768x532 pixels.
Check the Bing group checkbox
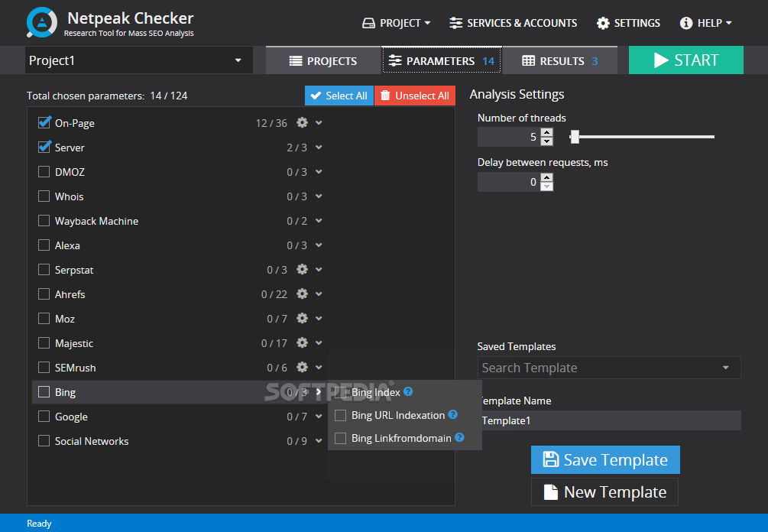click(x=44, y=392)
